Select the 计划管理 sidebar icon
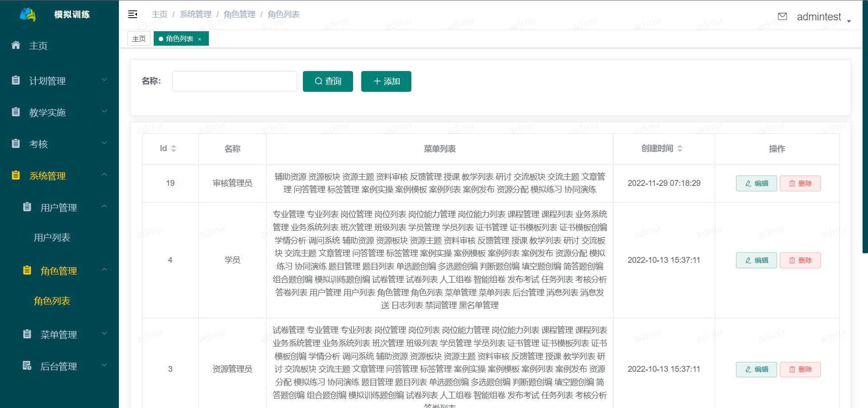Screen dimensions: 868x408 [x=15, y=80]
